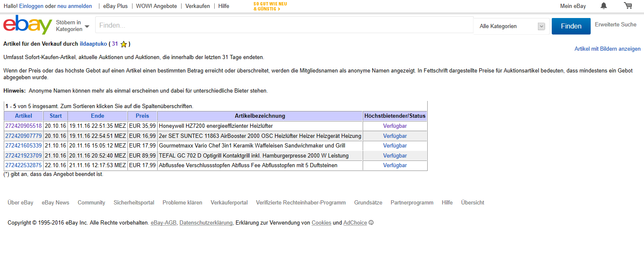
Task: Open Verkäuferportal footer link
Action: 229,202
